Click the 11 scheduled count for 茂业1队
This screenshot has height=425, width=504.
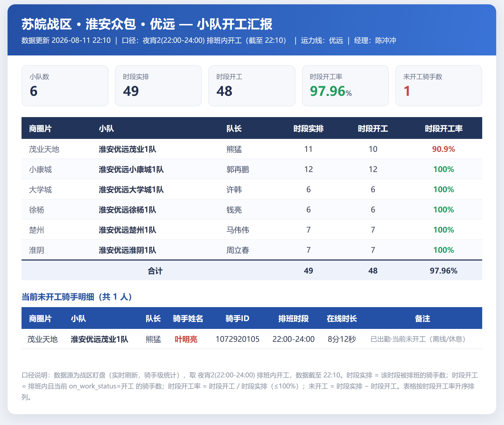(x=308, y=149)
